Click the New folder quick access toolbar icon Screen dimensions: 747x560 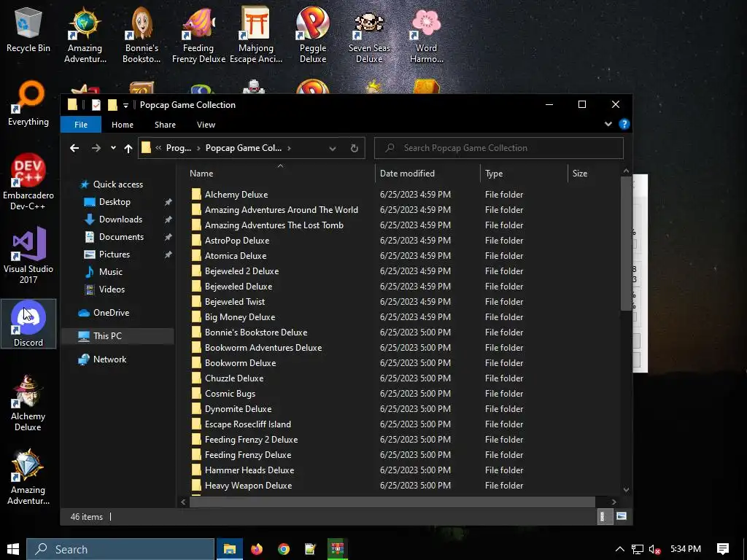[112, 105]
